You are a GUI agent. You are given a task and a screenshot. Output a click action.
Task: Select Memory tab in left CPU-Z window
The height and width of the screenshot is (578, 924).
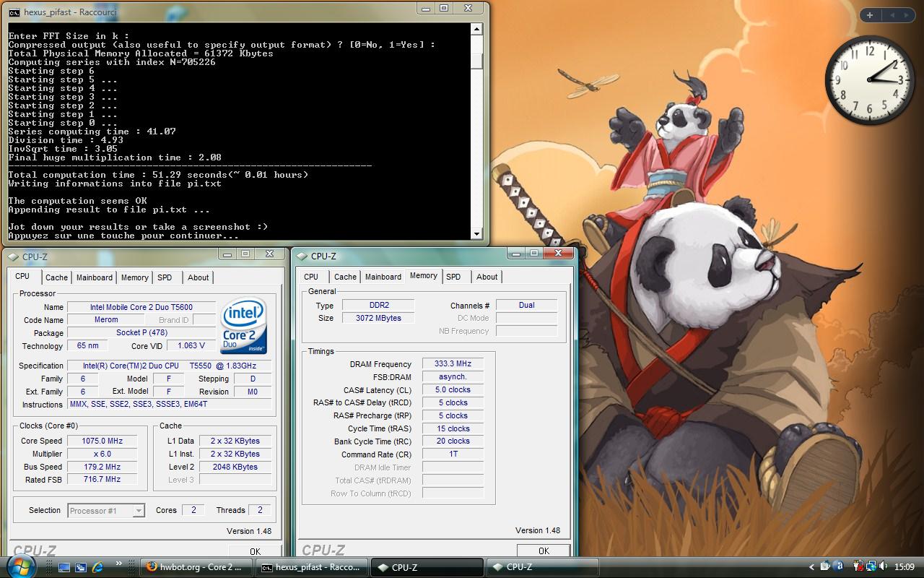point(135,277)
